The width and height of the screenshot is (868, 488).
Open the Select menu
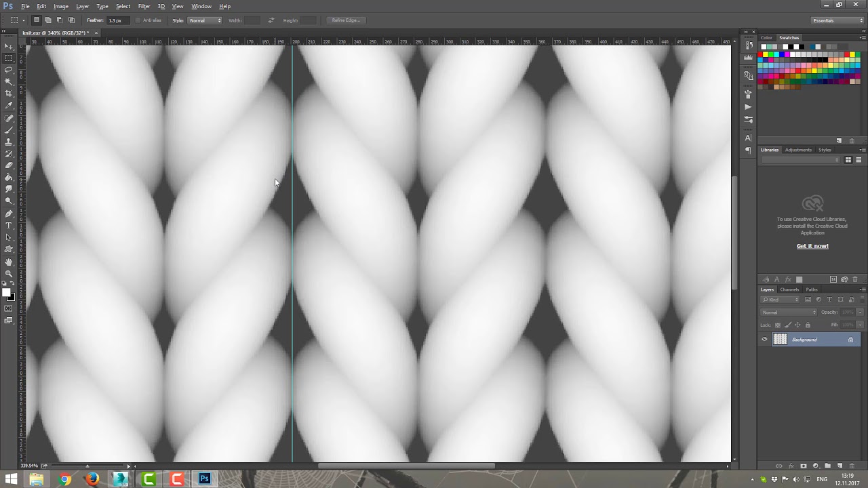(x=123, y=6)
